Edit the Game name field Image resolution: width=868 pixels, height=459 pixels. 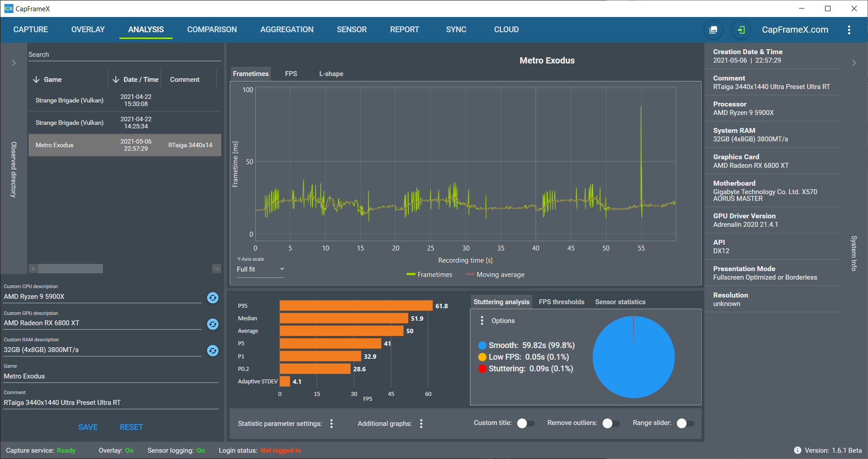111,376
